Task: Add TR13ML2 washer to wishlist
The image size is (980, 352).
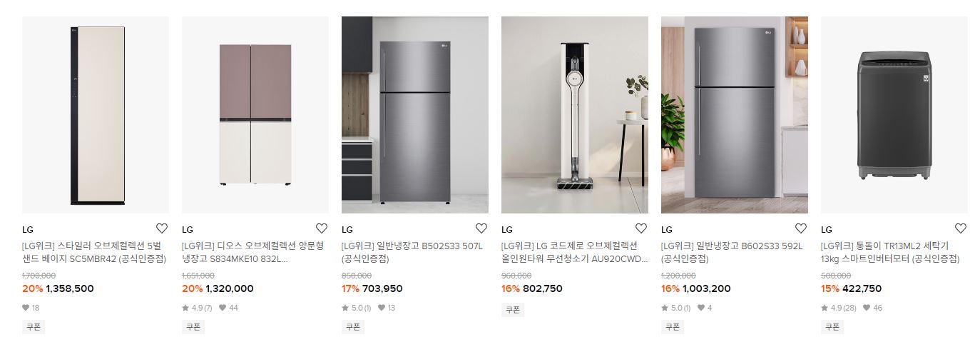Action: pos(961,228)
